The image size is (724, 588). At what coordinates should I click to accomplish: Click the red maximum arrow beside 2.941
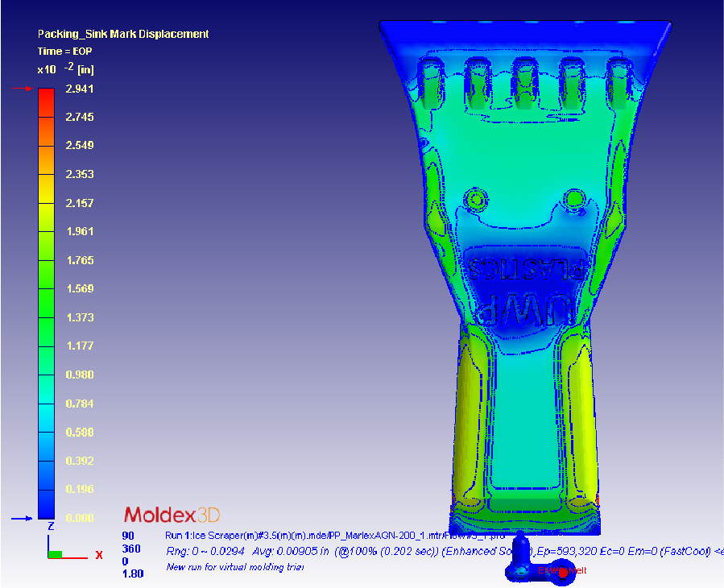pos(23,89)
